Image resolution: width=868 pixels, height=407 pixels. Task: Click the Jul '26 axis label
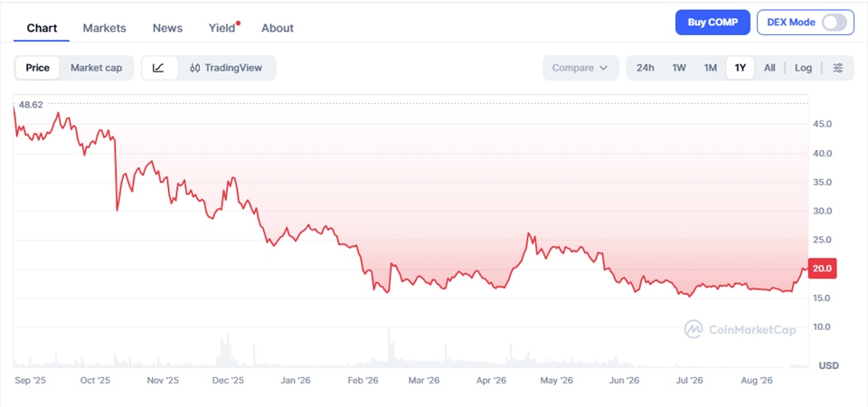690,381
